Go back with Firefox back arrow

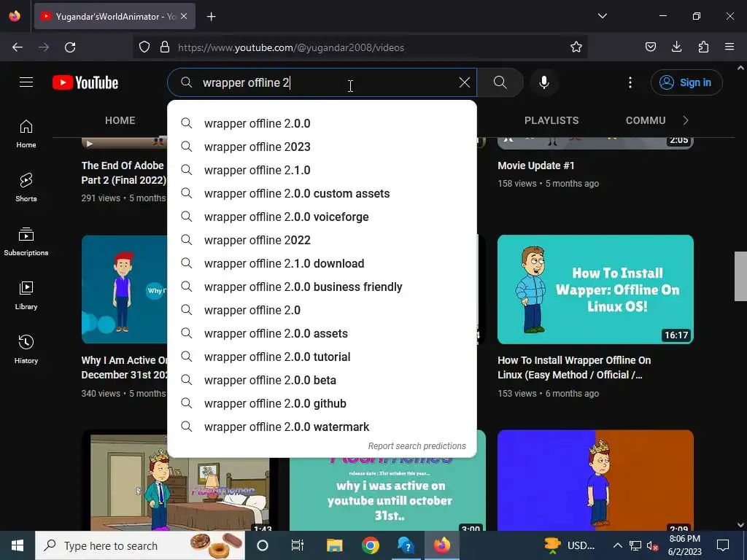[x=18, y=47]
